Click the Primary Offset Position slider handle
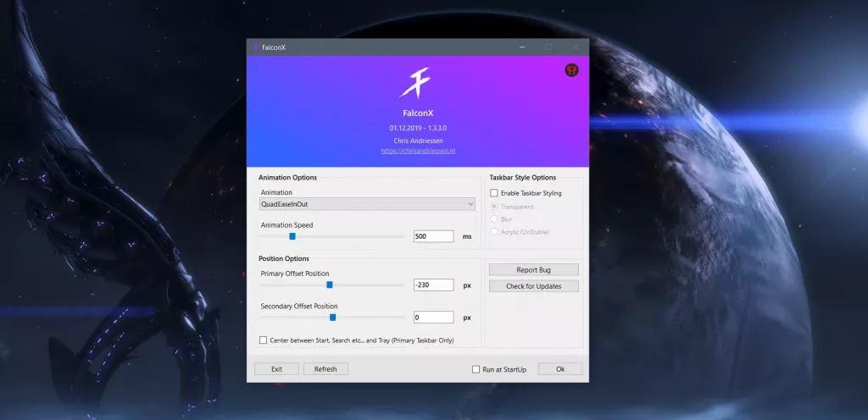This screenshot has height=420, width=868. coord(330,285)
